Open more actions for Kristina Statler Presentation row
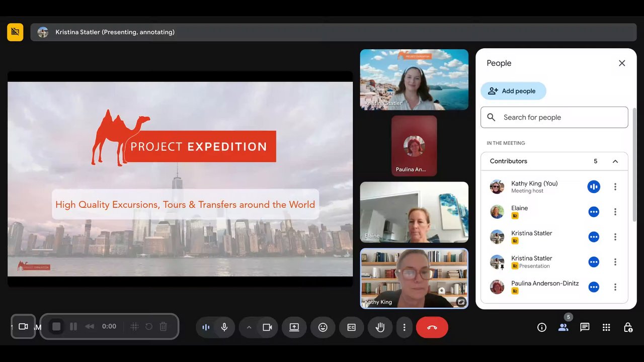This screenshot has height=362, width=644. pos(615,262)
